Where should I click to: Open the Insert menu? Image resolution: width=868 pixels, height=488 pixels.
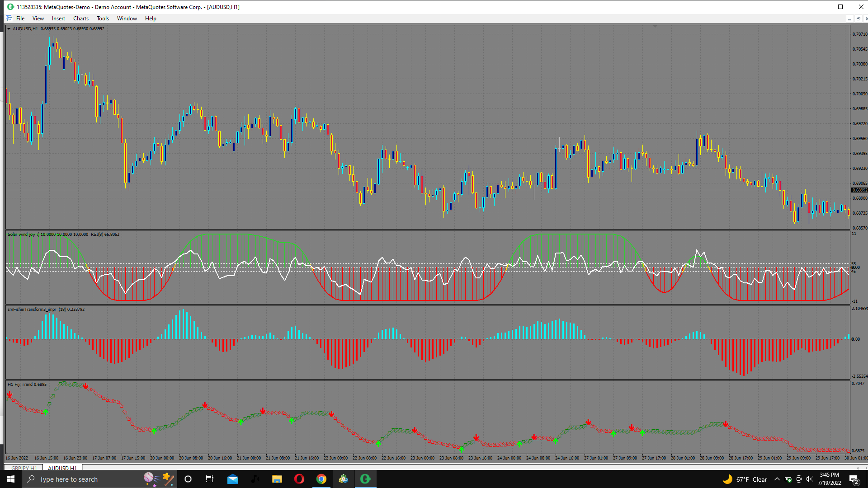coord(58,19)
